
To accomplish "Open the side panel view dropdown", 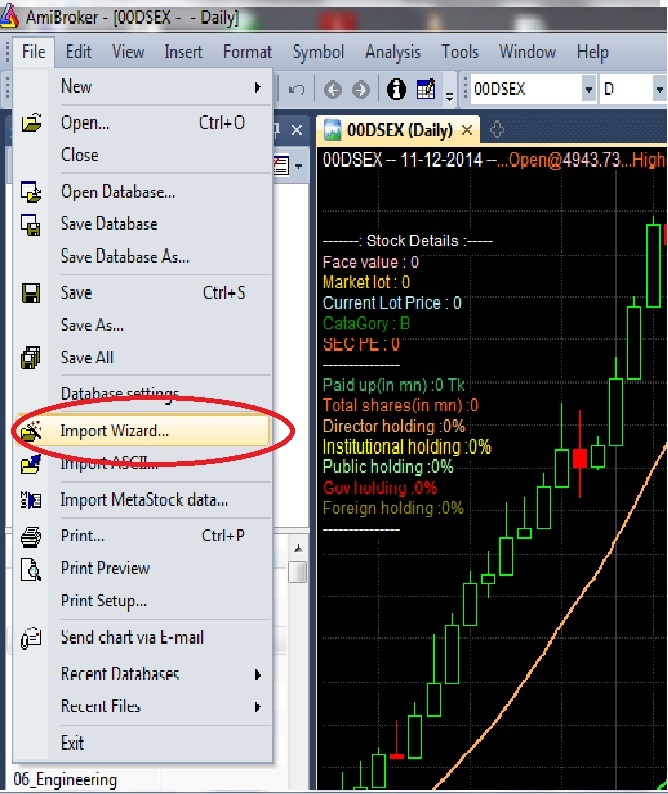I will (299, 166).
